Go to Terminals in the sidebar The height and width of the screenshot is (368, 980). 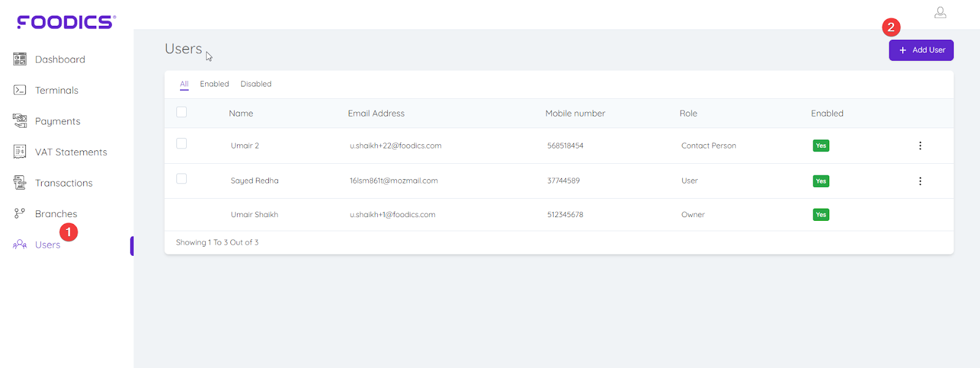[56, 90]
